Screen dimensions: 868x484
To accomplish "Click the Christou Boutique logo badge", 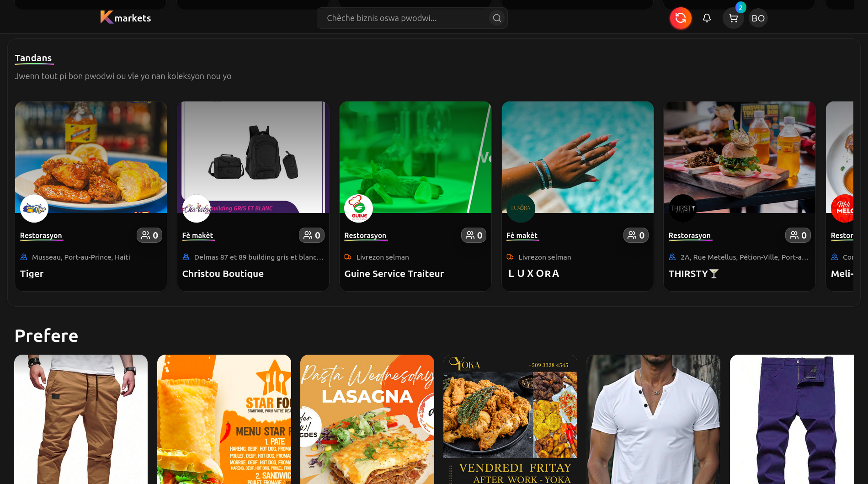I will [x=197, y=208].
